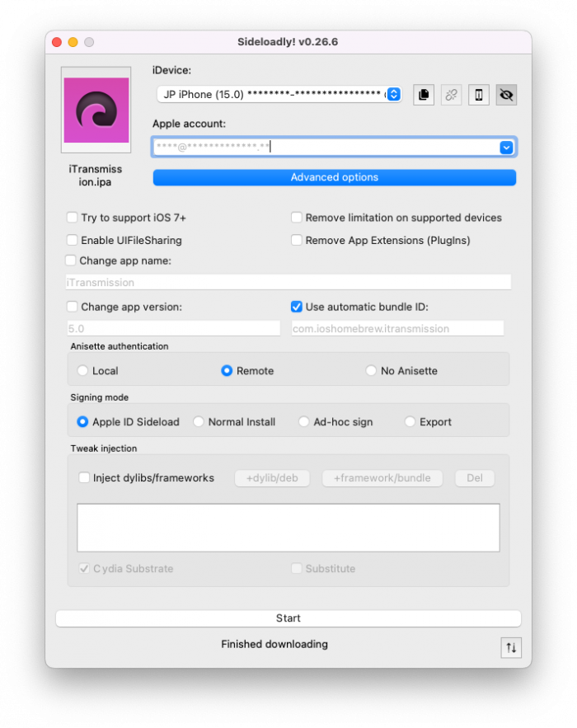This screenshot has width=577, height=728.
Task: Click the iTransmission app name field
Action: pos(288,282)
